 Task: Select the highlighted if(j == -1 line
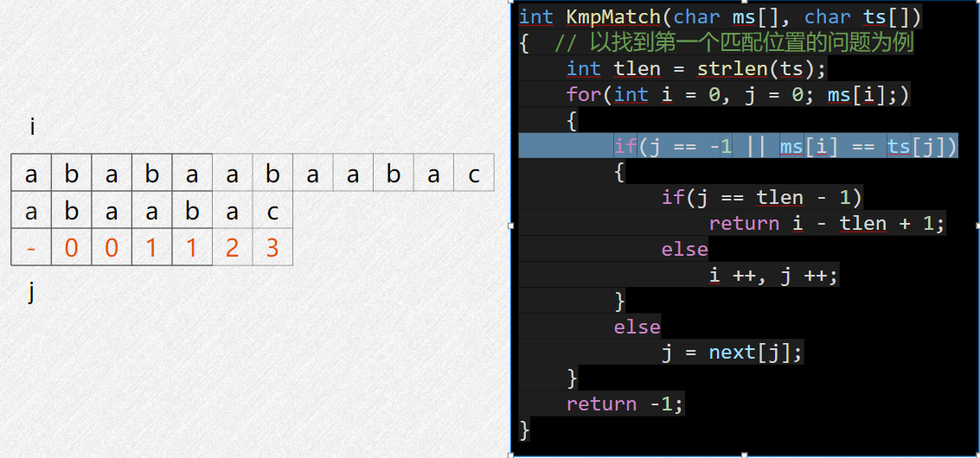[x=738, y=146]
